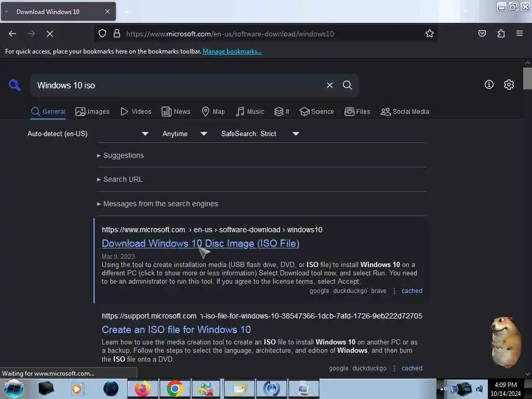This screenshot has height=399, width=532.
Task: Clear the search query with the X
Action: click(329, 85)
